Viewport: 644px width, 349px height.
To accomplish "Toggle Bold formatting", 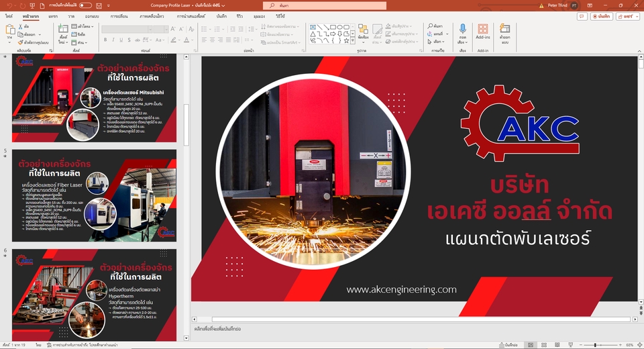I will coord(105,40).
